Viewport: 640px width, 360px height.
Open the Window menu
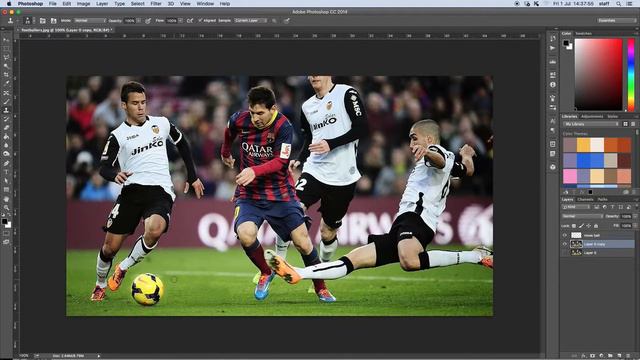tap(205, 4)
